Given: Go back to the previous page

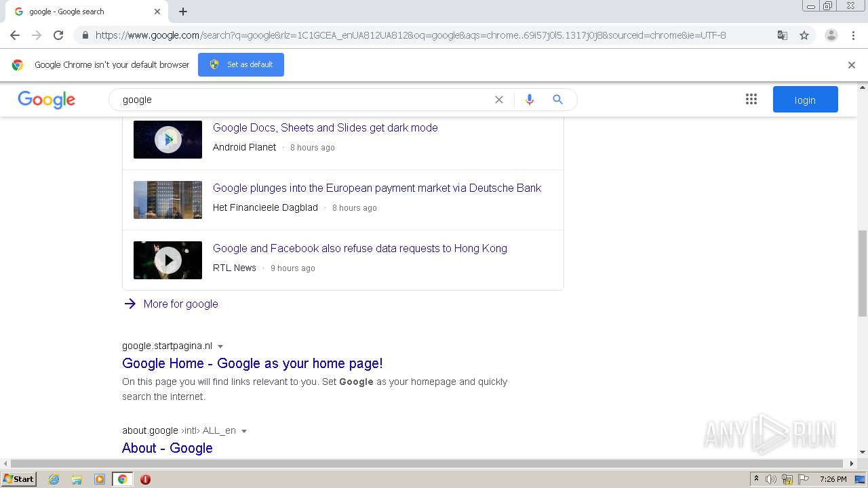Looking at the screenshot, I should tap(15, 35).
